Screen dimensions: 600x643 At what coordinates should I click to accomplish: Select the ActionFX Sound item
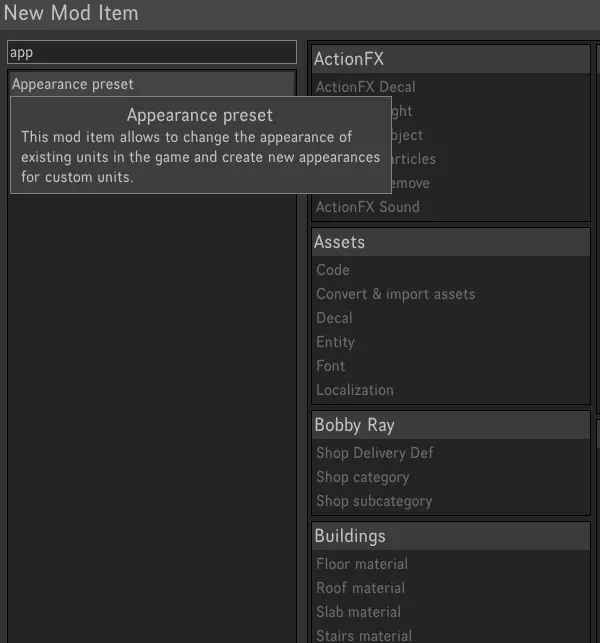point(368,207)
